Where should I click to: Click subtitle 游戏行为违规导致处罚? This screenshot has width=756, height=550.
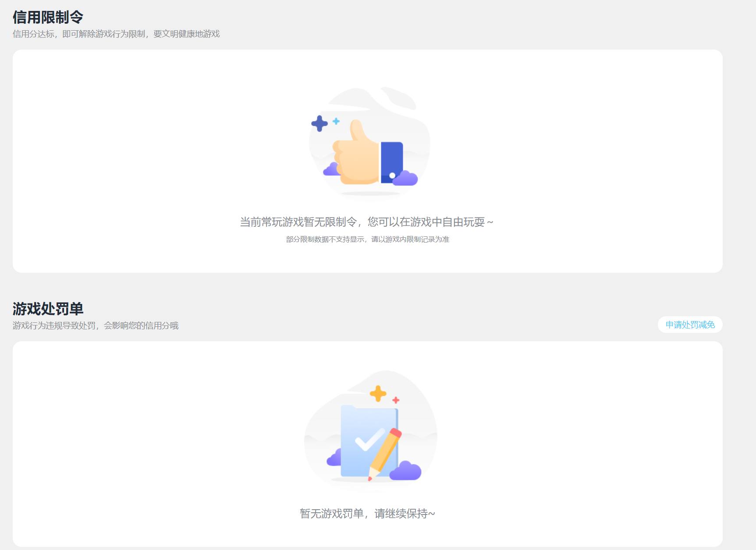pyautogui.click(x=54, y=325)
